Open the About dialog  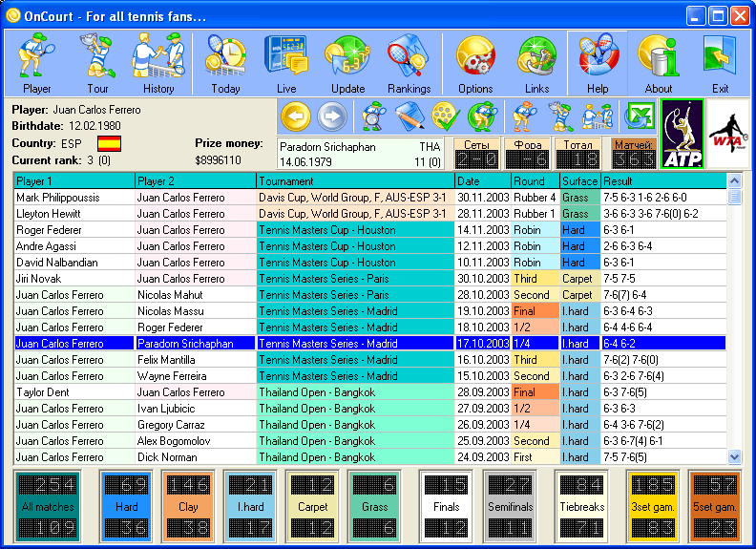coord(659,63)
